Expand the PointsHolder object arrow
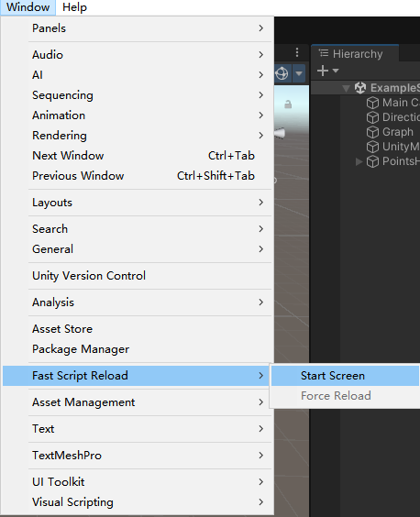The image size is (420, 517). click(359, 161)
